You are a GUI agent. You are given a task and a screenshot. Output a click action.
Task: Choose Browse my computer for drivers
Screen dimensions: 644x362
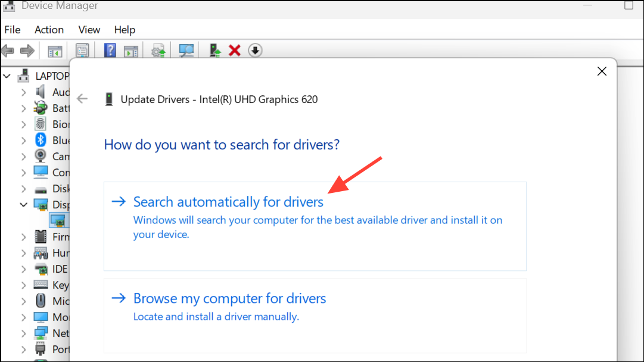(315, 316)
